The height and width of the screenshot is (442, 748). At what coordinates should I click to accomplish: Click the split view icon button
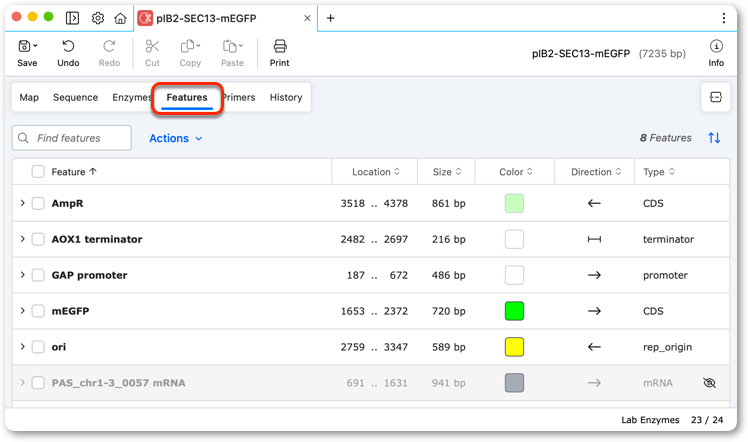coord(716,97)
